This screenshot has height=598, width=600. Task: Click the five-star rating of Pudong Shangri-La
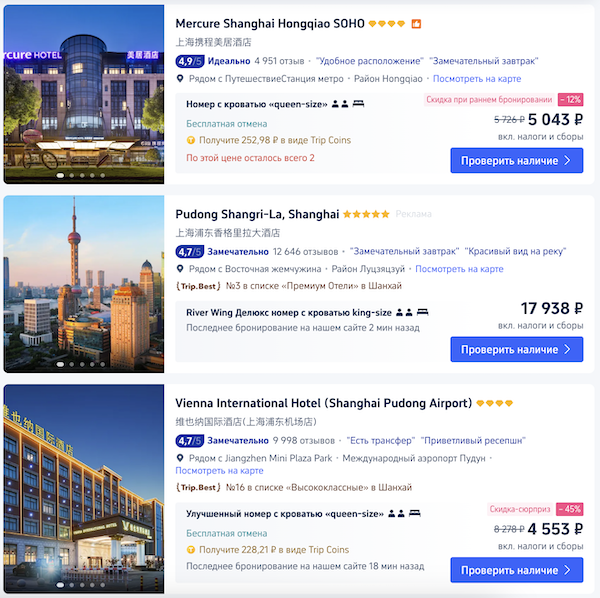click(366, 214)
